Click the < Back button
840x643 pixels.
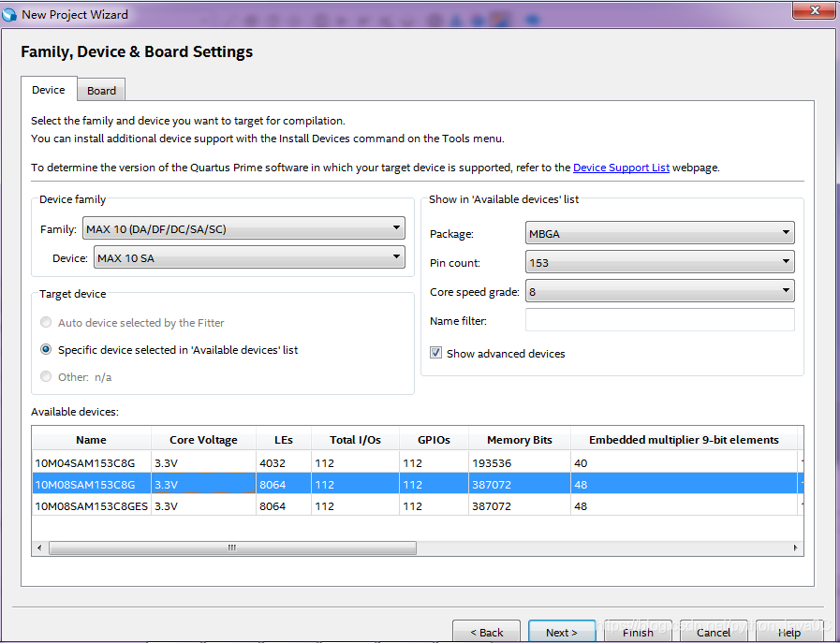coord(486,632)
